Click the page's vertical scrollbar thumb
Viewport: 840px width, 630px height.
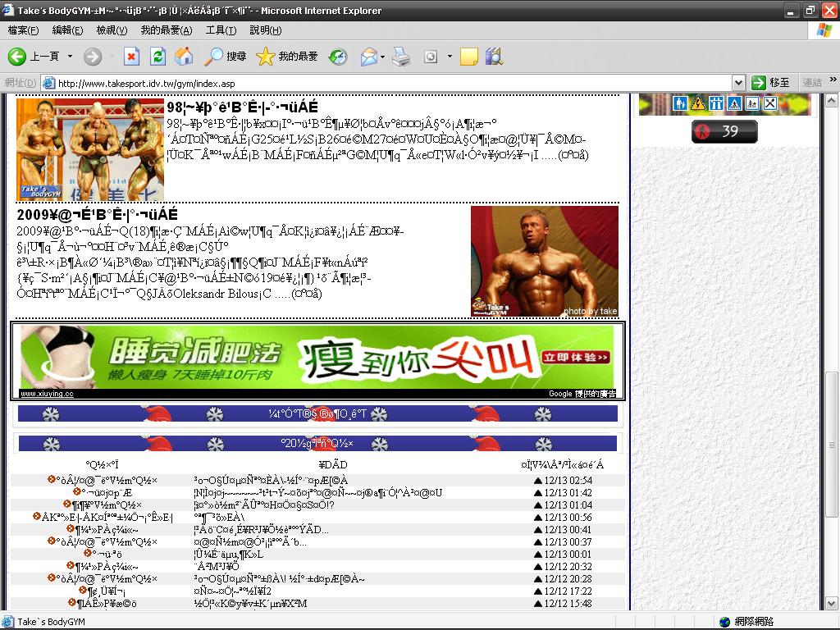[x=831, y=445]
